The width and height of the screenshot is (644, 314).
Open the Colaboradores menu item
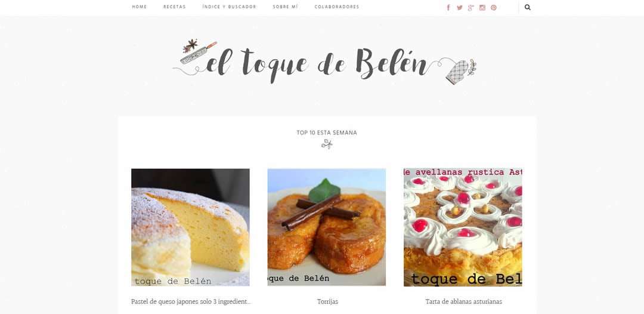(337, 7)
